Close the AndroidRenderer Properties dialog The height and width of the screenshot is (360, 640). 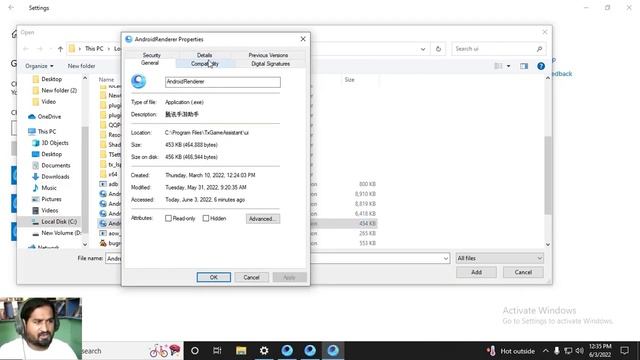[303, 39]
